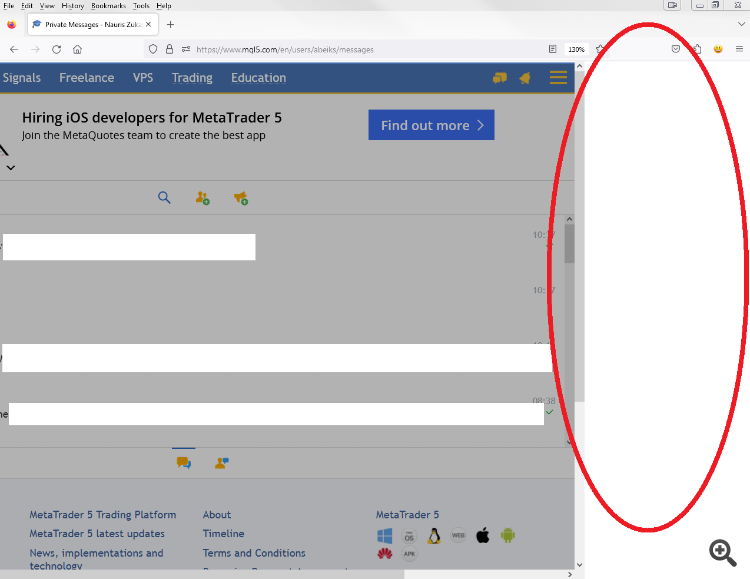The image size is (750, 579).
Task: Switch to the chats tab icon
Action: tap(184, 462)
